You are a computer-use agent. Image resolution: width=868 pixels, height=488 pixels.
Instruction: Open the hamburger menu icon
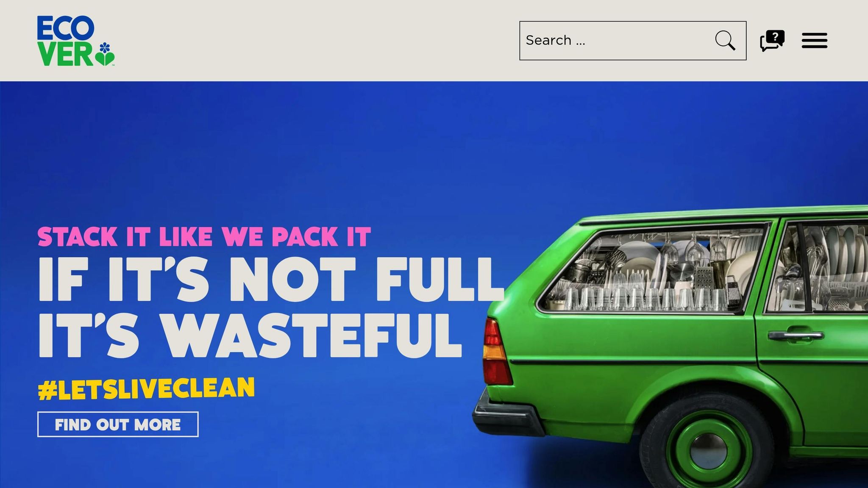point(814,41)
